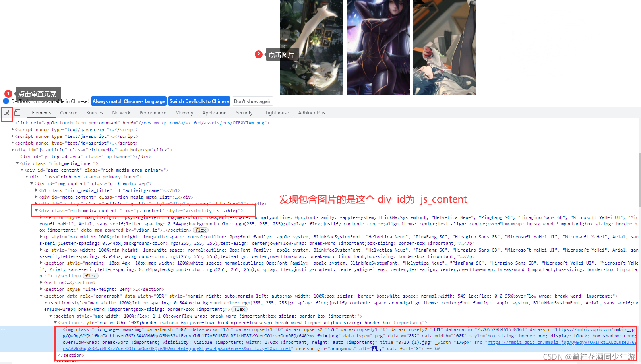Click the wah-hotarea="click" attribute
Image resolution: width=641 pixels, height=364 pixels.
145,150
